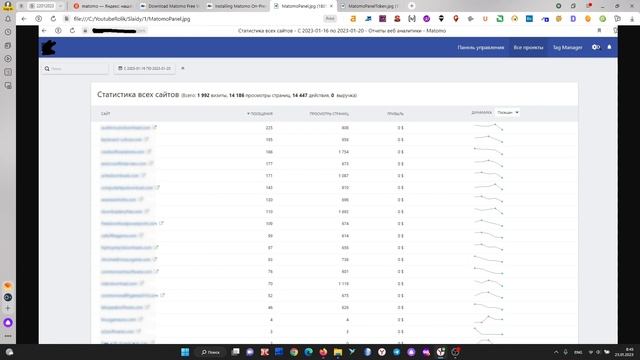Open the downloads arrow in the browser toolbar
The image size is (640, 360).
click(x=632, y=19)
